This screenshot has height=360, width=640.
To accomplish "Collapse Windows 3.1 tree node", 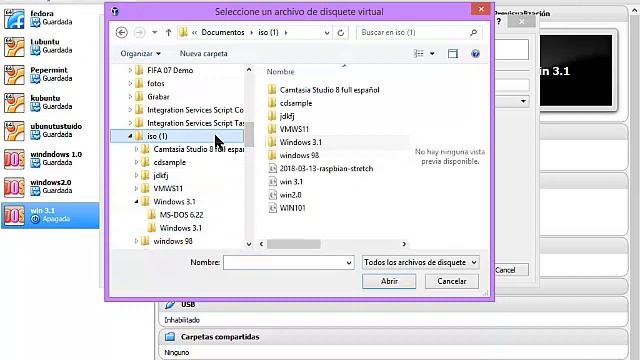I will (136, 202).
